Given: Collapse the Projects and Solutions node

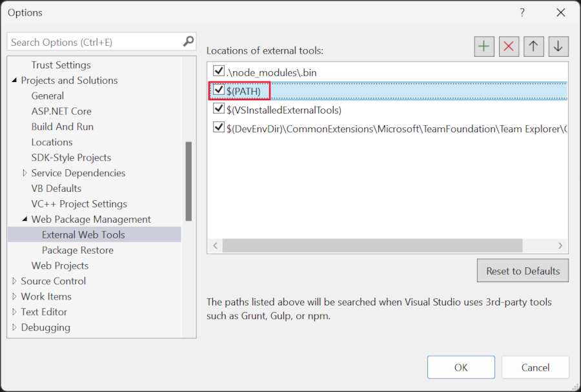Looking at the screenshot, I should tap(14, 80).
